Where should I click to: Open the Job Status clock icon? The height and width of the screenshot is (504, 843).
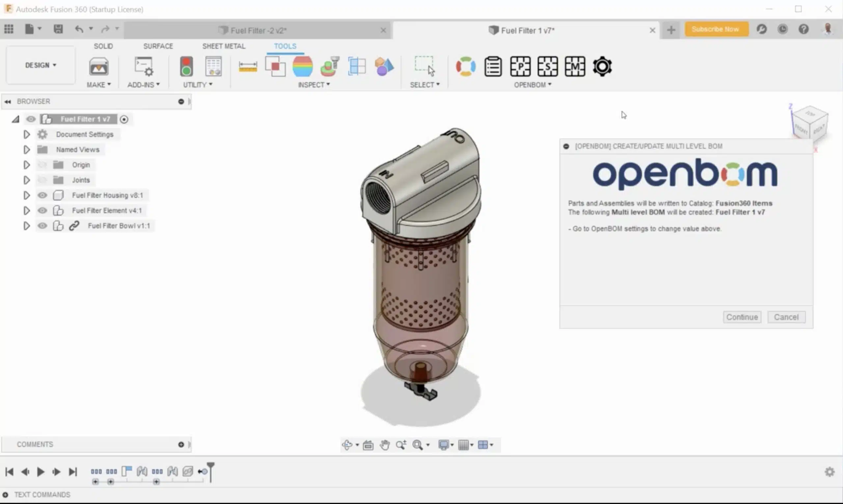pyautogui.click(x=782, y=29)
